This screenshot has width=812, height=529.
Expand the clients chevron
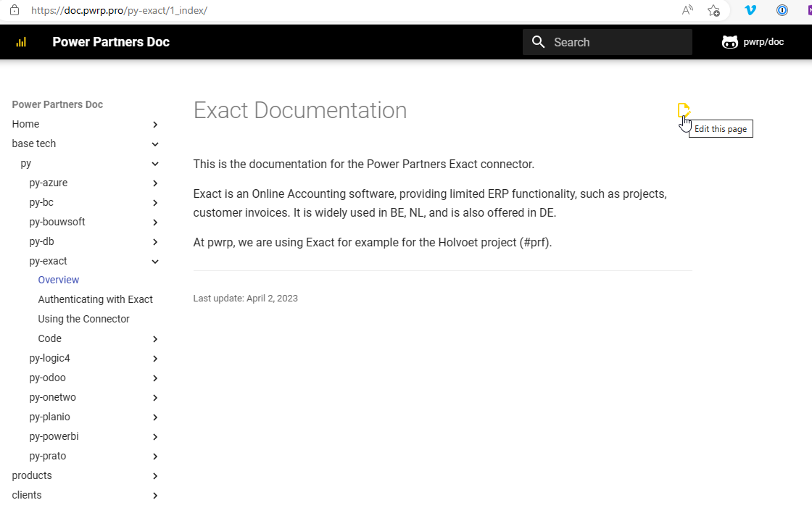[155, 496]
